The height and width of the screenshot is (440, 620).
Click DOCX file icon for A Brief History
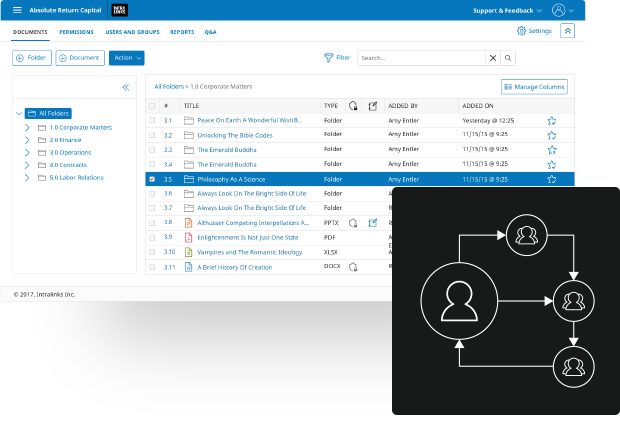[x=189, y=267]
